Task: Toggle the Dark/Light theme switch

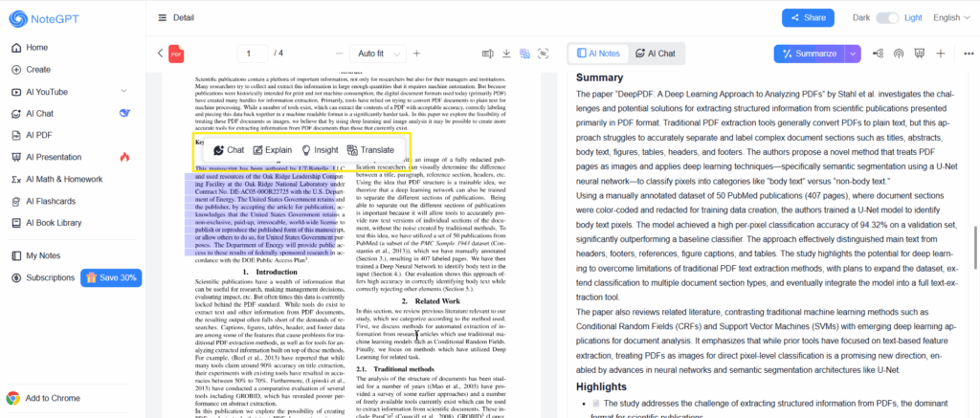Action: tap(887, 17)
